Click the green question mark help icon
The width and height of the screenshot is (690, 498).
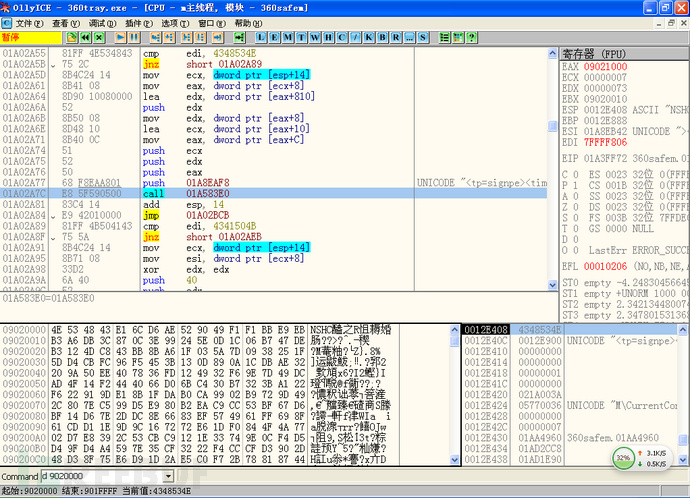click(x=472, y=37)
